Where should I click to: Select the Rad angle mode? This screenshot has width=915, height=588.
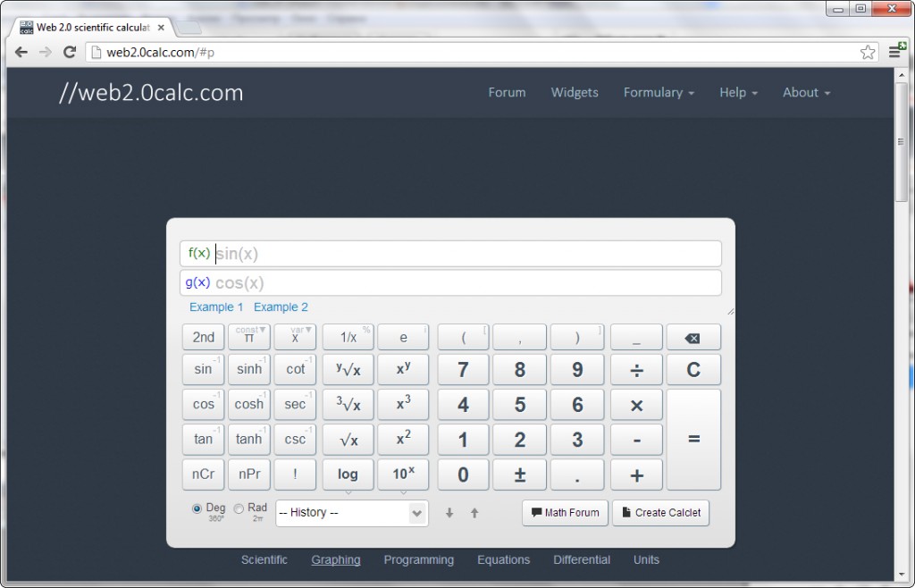[239, 508]
